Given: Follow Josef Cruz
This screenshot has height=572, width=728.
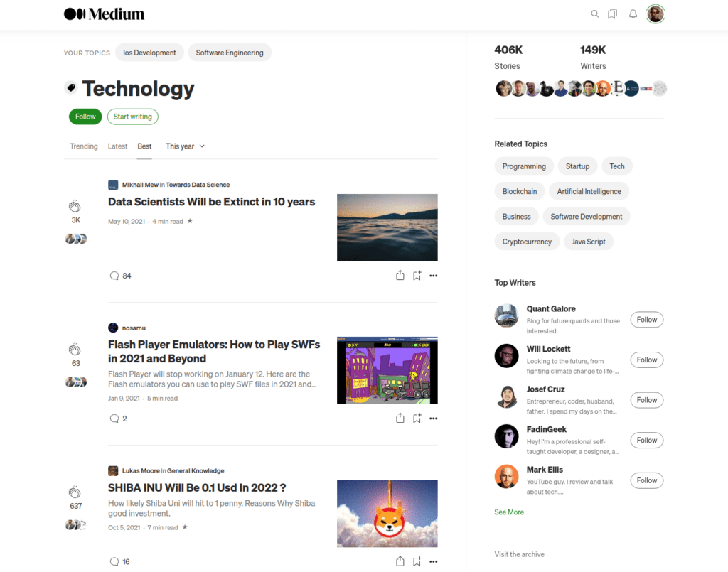Looking at the screenshot, I should tap(647, 400).
